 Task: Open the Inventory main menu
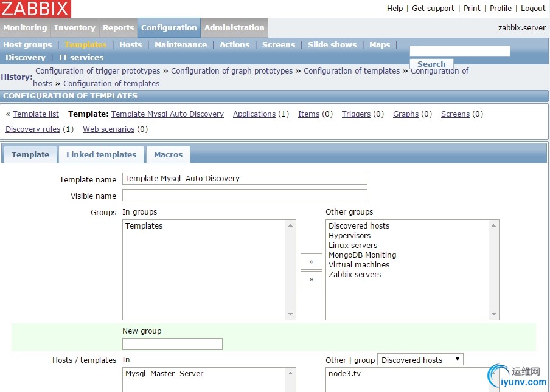point(75,28)
